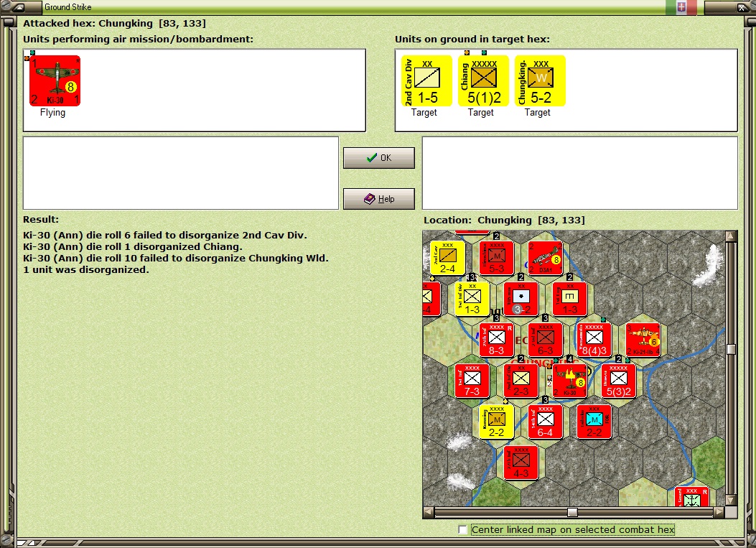The width and height of the screenshot is (756, 548).
Task: Click the naval anchor counter at map corner
Action: pyautogui.click(x=692, y=496)
